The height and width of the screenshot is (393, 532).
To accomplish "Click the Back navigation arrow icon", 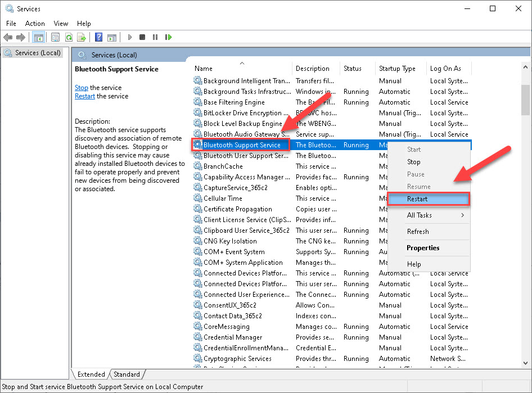I will (x=8, y=37).
